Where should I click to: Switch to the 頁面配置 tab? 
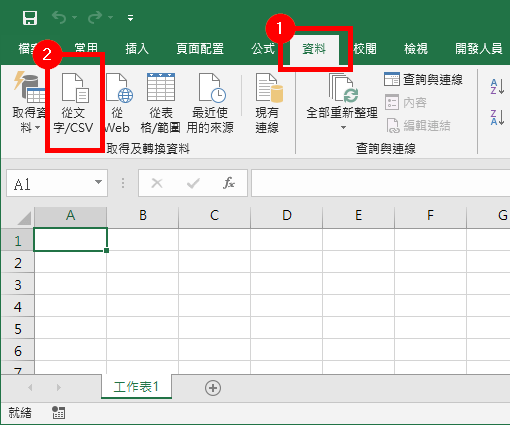[x=200, y=49]
